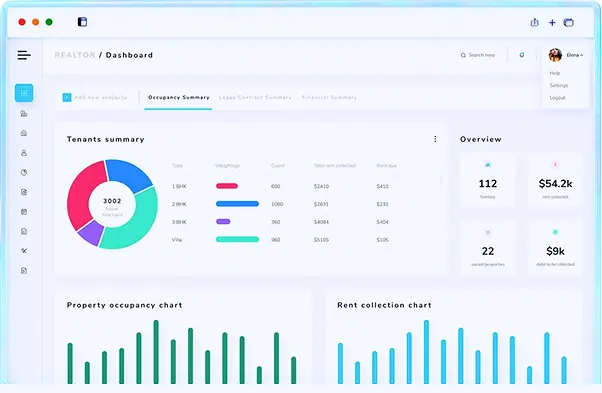Select the highlighted dashboard grid icon
This screenshot has width=602, height=393.
click(x=24, y=93)
